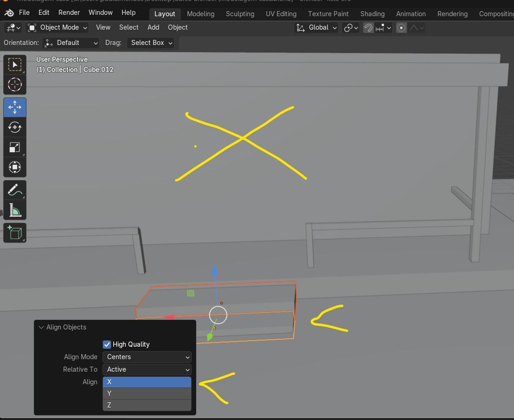The height and width of the screenshot is (420, 514).
Task: Click the blue Z-axis gizmo arrow
Action: (x=214, y=271)
